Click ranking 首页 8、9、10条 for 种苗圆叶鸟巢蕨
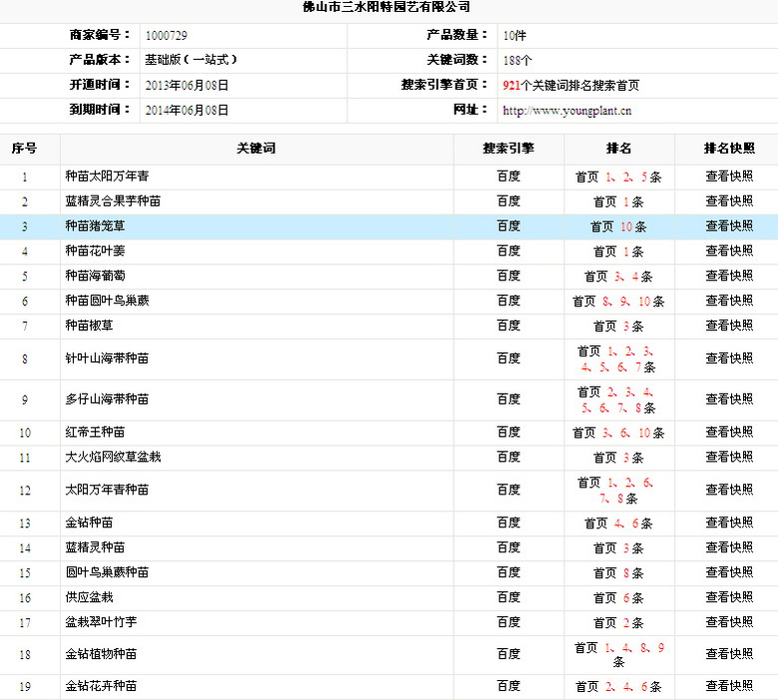The width and height of the screenshot is (778, 700). [x=618, y=301]
